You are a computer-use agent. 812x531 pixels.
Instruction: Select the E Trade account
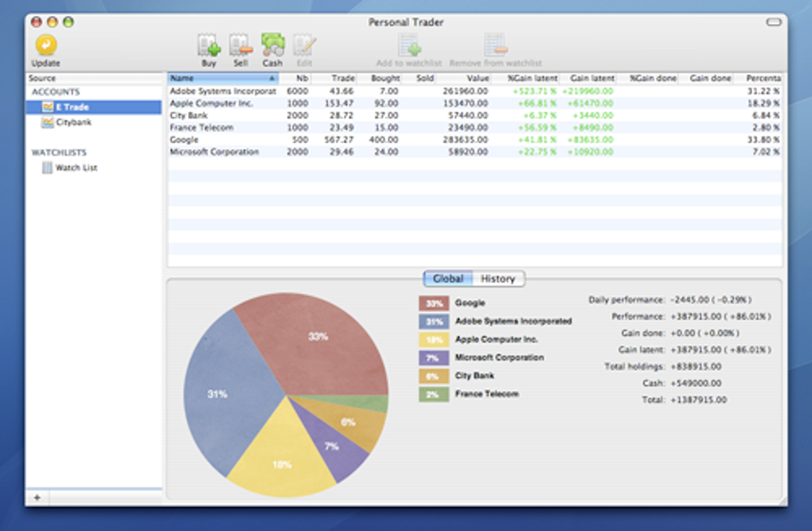(x=94, y=107)
